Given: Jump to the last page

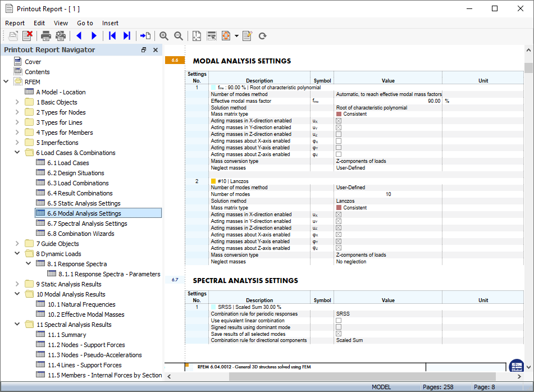Looking at the screenshot, I should 127,36.
